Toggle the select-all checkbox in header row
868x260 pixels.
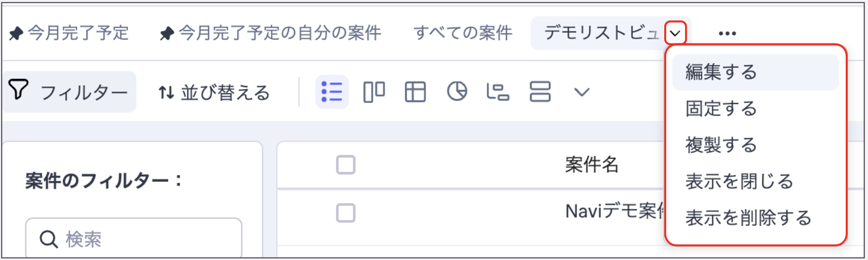[346, 165]
